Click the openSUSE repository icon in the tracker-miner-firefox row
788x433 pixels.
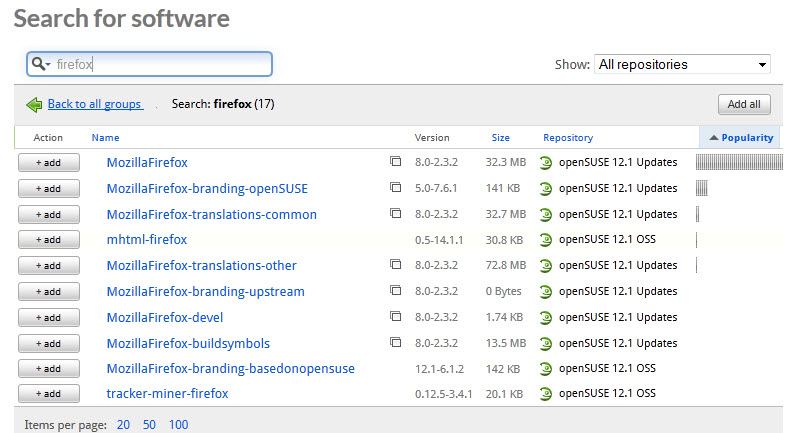point(546,394)
